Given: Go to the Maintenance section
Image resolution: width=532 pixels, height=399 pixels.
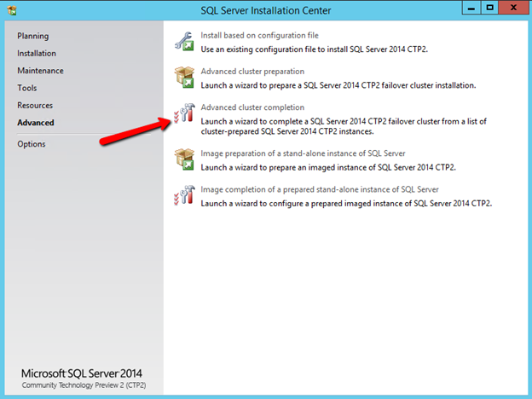Looking at the screenshot, I should pyautogui.click(x=40, y=71).
